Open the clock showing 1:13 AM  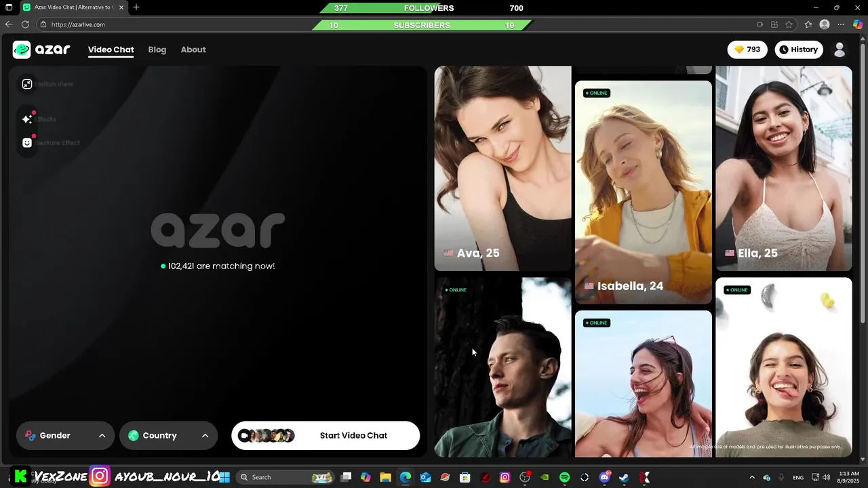[849, 477]
